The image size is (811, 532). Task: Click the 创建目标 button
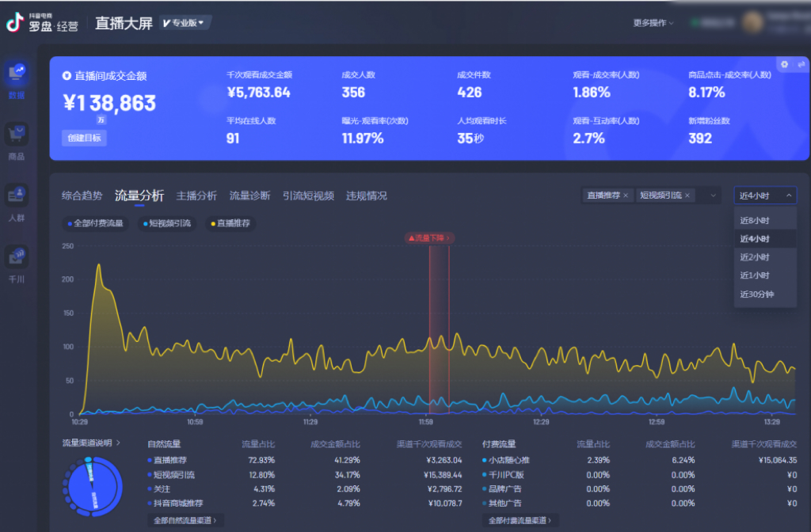[x=83, y=138]
